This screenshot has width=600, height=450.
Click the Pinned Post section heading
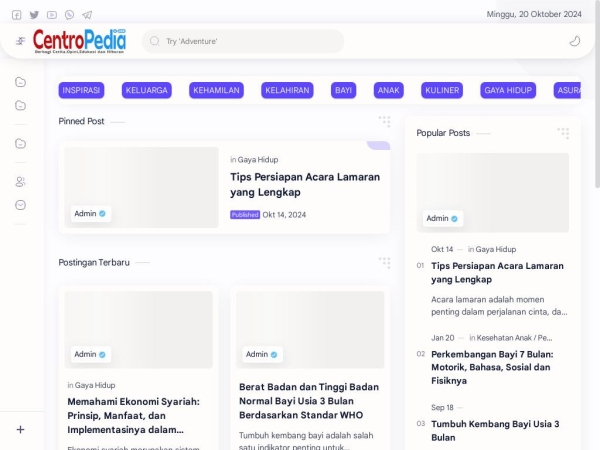pyautogui.click(x=81, y=121)
